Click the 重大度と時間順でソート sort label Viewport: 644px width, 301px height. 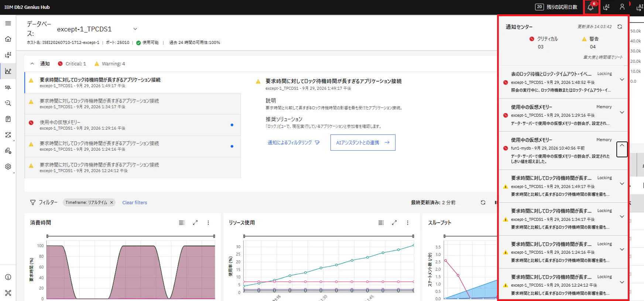click(603, 57)
